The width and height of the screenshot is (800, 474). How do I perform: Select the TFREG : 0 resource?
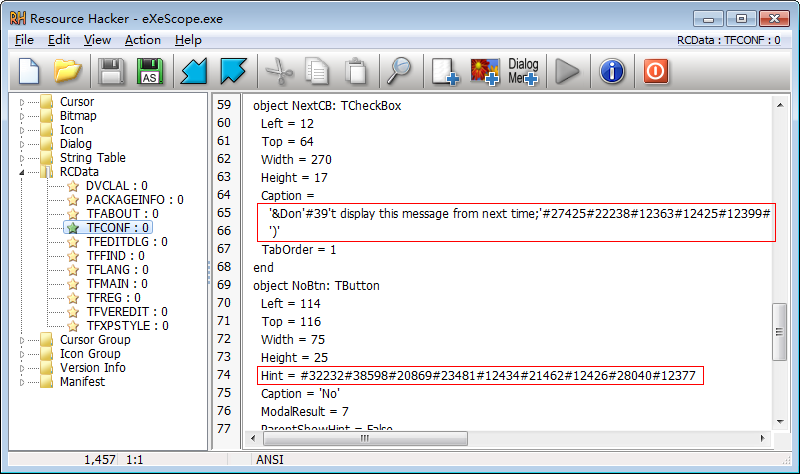tap(113, 297)
